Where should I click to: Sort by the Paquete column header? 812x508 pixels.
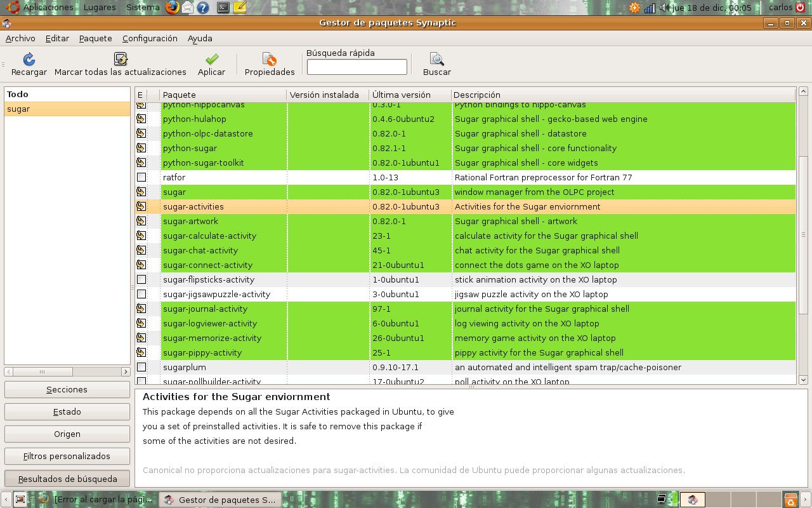223,95
